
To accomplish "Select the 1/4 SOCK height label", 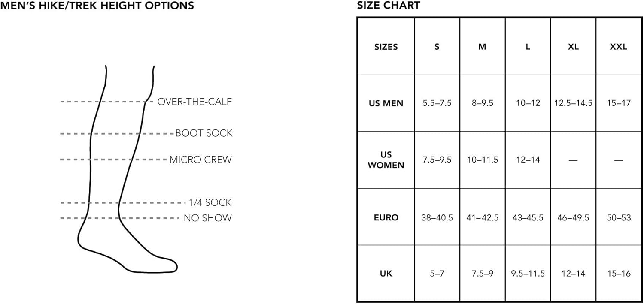I will coord(210,202).
